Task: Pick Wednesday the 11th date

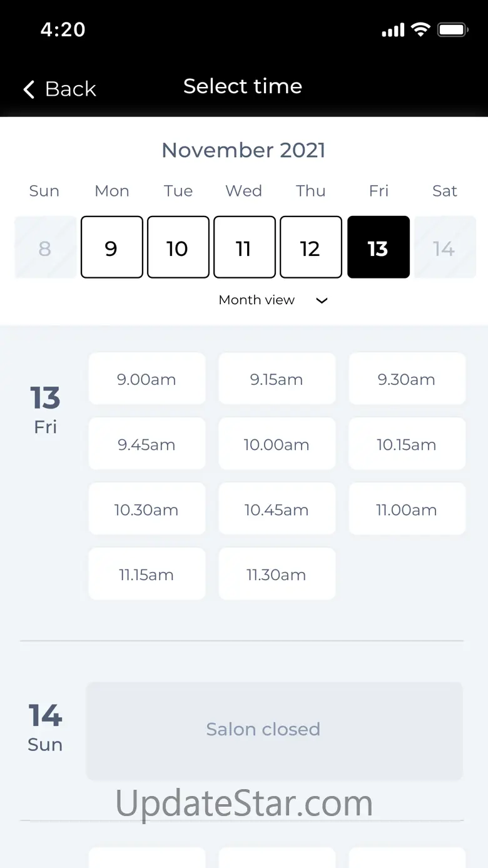Action: coord(244,247)
